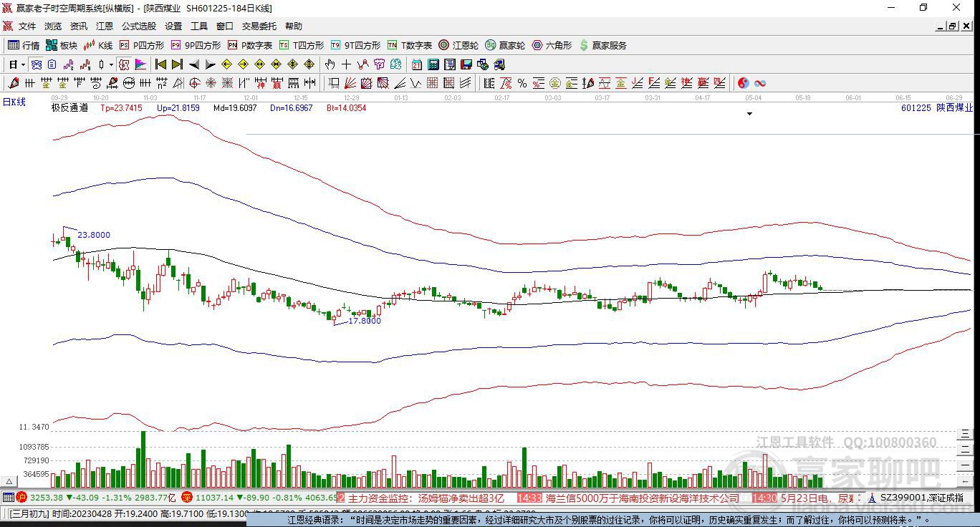
Task: Open the P数字表 tool
Action: pyautogui.click(x=250, y=45)
